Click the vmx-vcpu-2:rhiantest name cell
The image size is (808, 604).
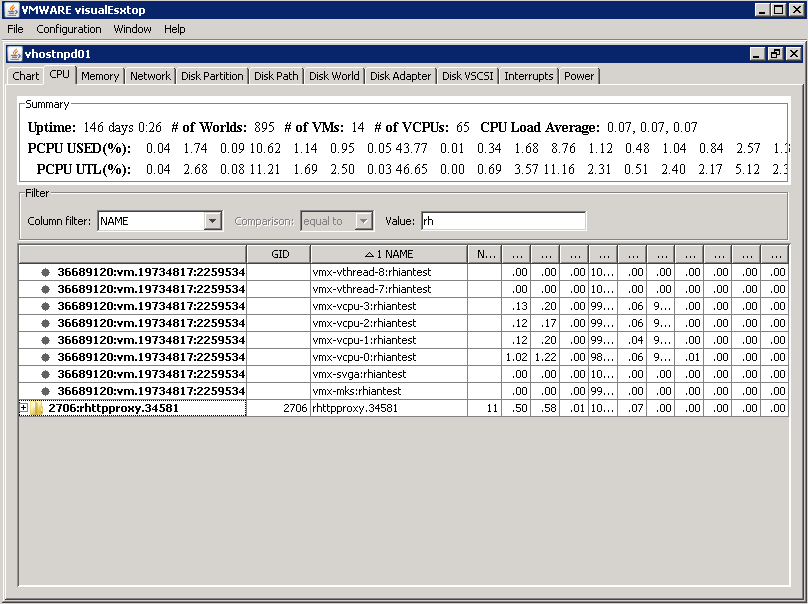pos(389,323)
